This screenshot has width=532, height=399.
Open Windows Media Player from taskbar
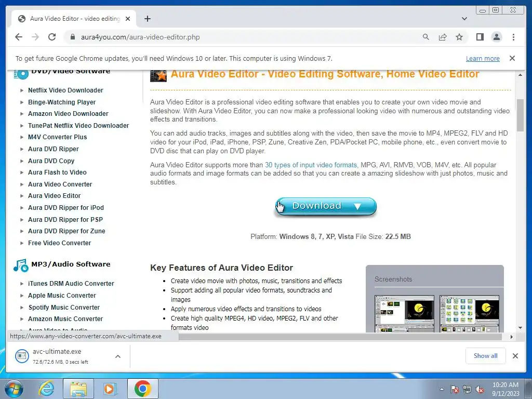(x=110, y=389)
